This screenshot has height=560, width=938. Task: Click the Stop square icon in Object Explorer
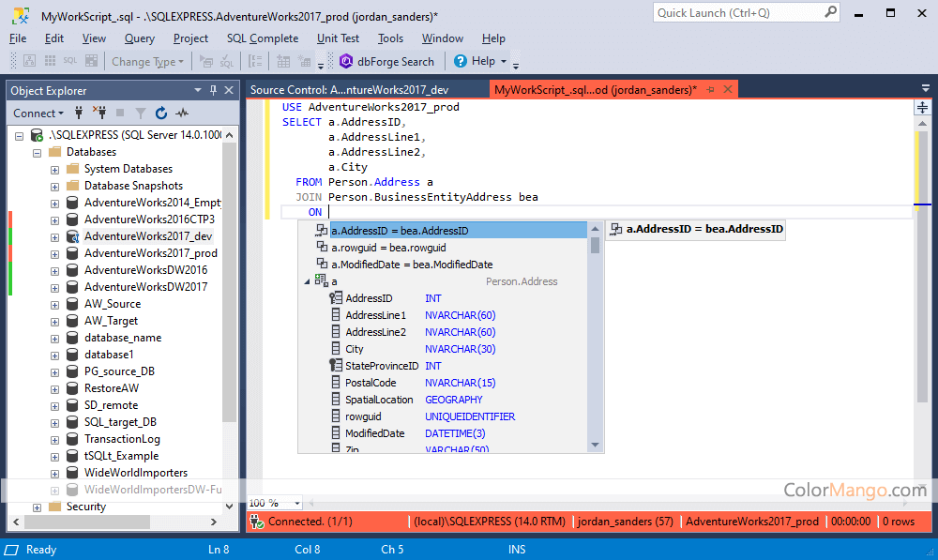(120, 113)
